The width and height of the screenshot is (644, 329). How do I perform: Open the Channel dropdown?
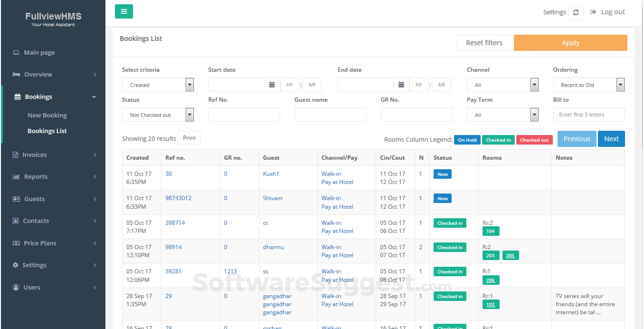(534, 84)
